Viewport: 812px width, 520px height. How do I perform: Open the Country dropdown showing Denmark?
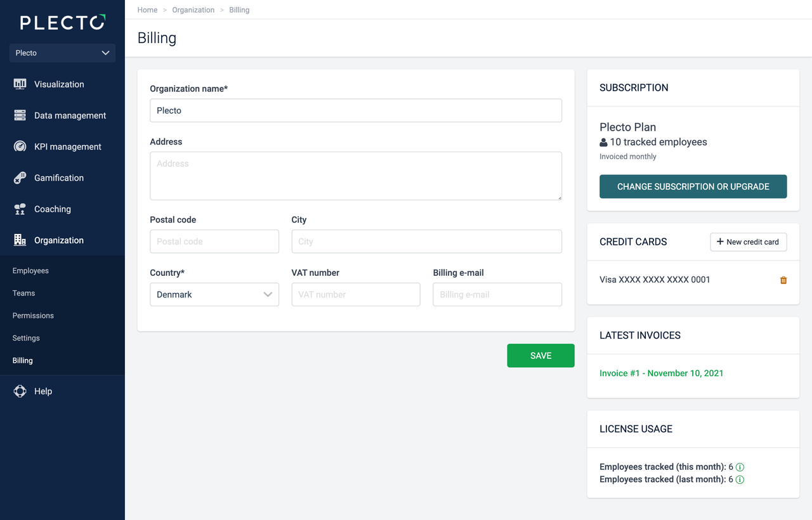pyautogui.click(x=214, y=294)
